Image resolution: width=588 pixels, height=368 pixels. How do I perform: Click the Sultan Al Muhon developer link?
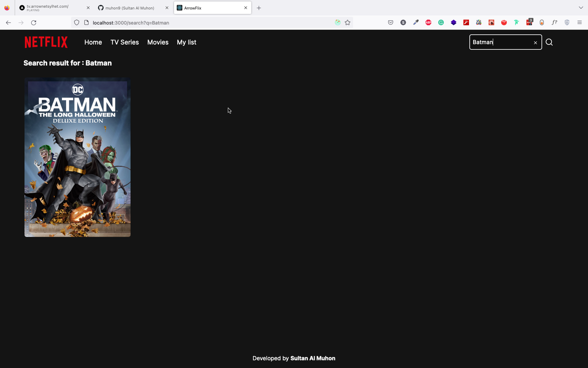pyautogui.click(x=313, y=358)
